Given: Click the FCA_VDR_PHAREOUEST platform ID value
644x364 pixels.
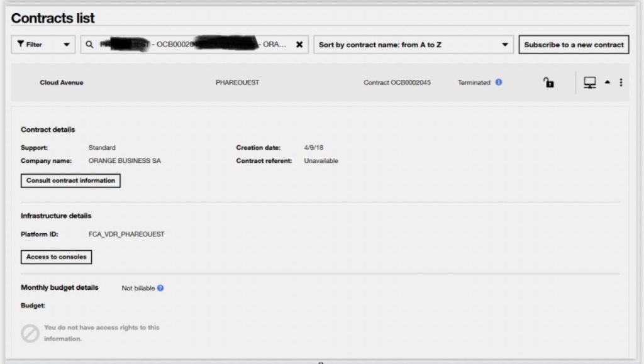Looking at the screenshot, I should coord(126,234).
